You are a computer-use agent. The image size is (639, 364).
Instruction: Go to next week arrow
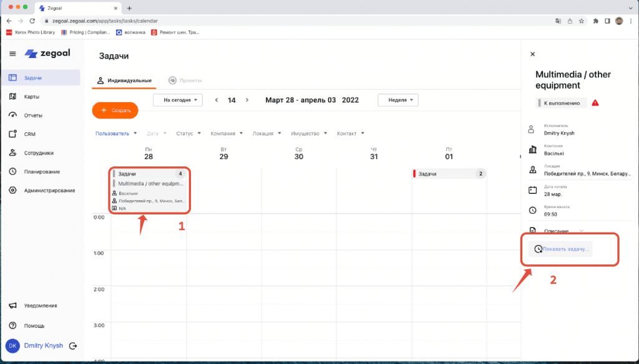pos(247,100)
